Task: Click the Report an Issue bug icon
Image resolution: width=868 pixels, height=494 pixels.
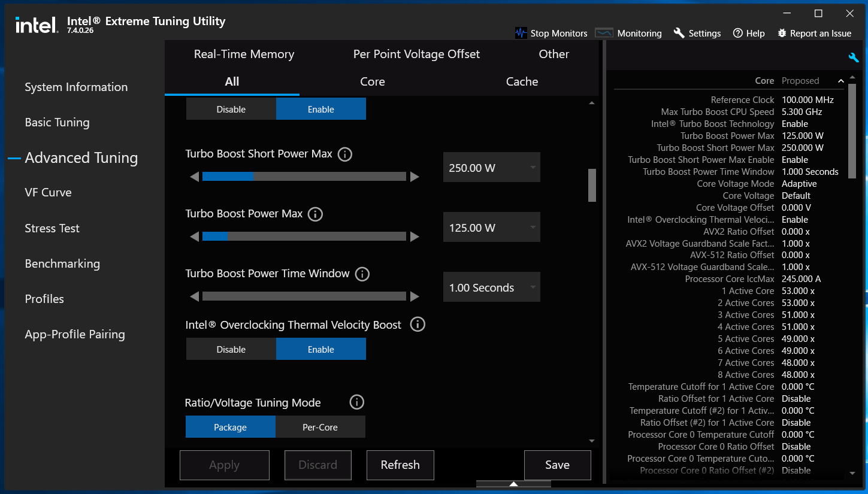Action: tap(782, 33)
